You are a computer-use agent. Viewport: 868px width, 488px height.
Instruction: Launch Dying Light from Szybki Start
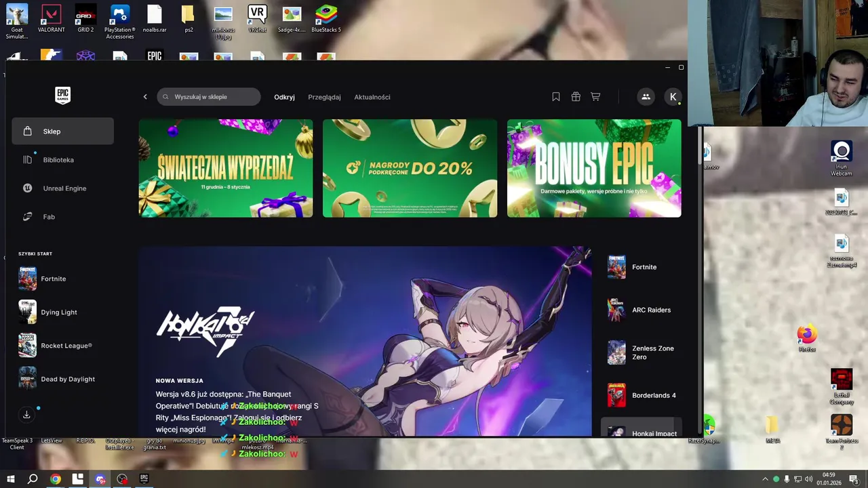(x=62, y=312)
